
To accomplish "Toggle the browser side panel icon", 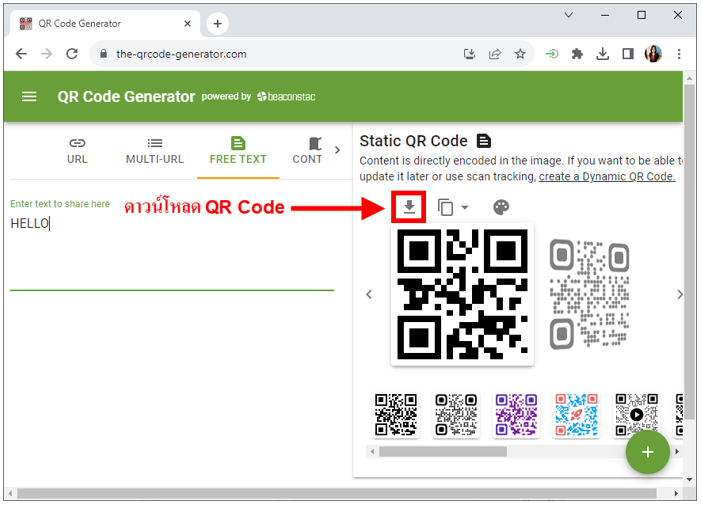I will [628, 54].
